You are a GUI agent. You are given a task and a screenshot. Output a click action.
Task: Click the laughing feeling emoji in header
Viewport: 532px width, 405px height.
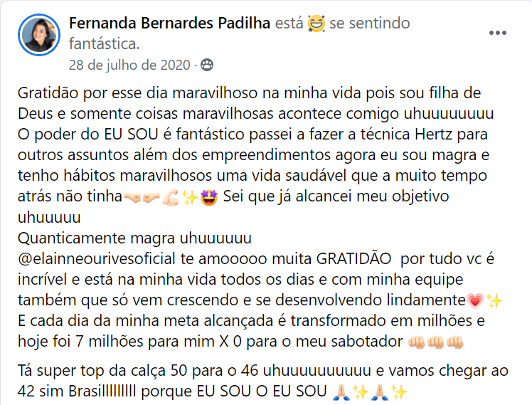317,24
